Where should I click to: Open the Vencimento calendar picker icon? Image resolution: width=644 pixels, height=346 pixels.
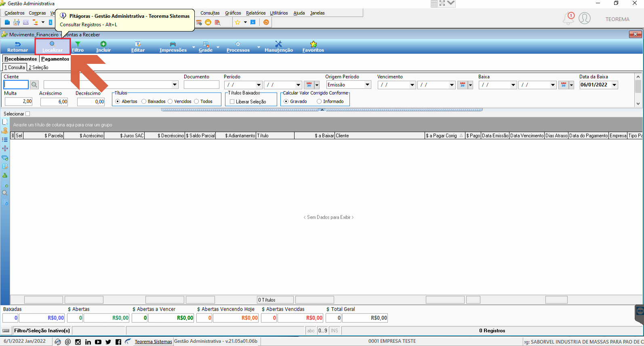click(463, 85)
